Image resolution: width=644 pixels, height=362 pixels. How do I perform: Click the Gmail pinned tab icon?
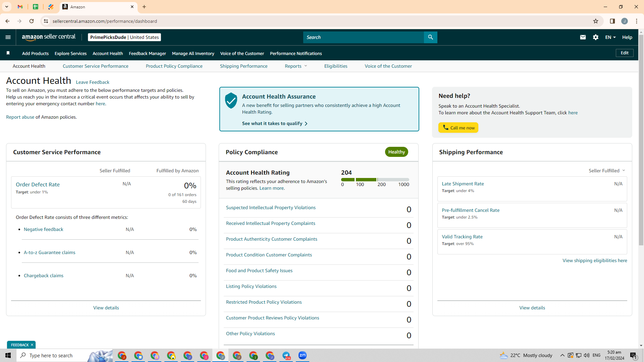pyautogui.click(x=20, y=7)
